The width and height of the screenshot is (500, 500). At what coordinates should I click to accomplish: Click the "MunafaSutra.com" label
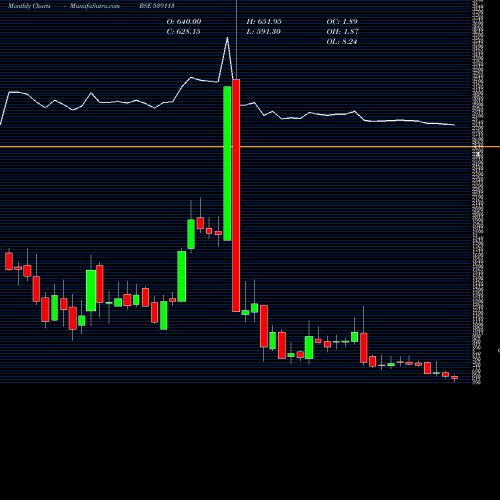pyautogui.click(x=95, y=6)
